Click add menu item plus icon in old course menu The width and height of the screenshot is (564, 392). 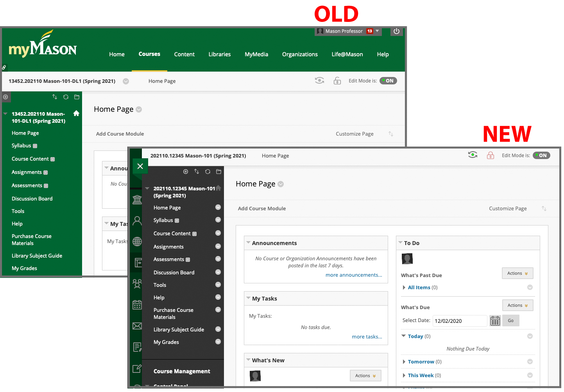[5, 97]
